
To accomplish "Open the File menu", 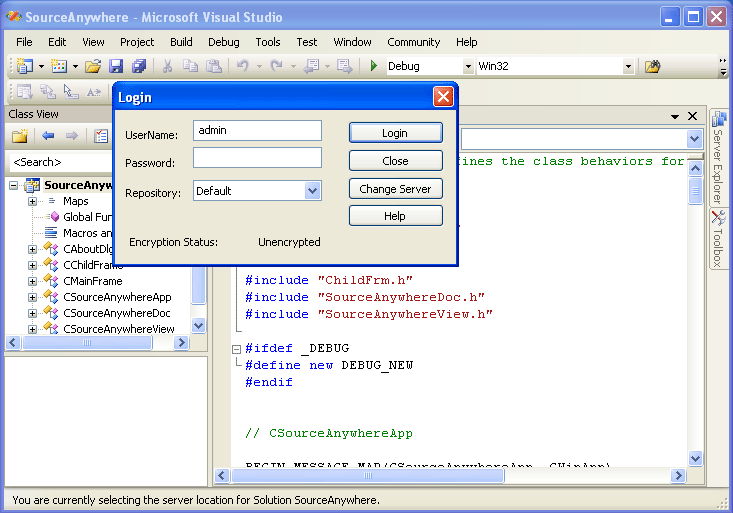I will [24, 42].
